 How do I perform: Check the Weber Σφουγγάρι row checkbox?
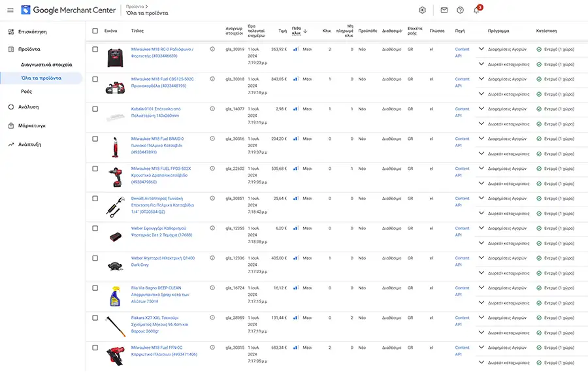[x=95, y=228]
